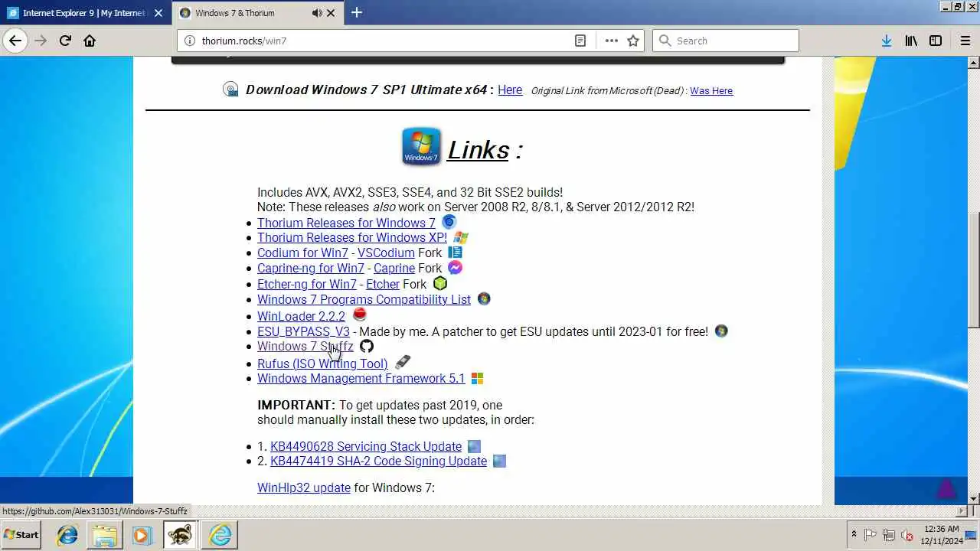
Task: Go back to the previous page
Action: pyautogui.click(x=15, y=41)
